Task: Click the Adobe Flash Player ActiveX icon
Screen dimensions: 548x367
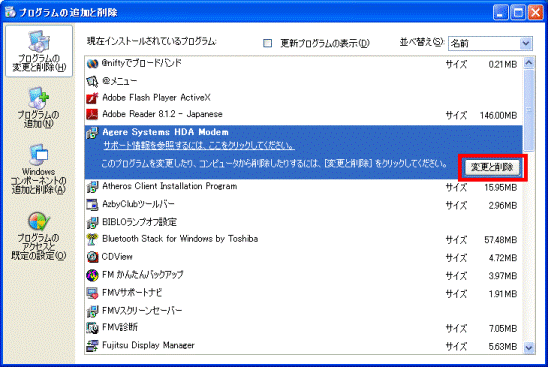Action: [x=92, y=98]
